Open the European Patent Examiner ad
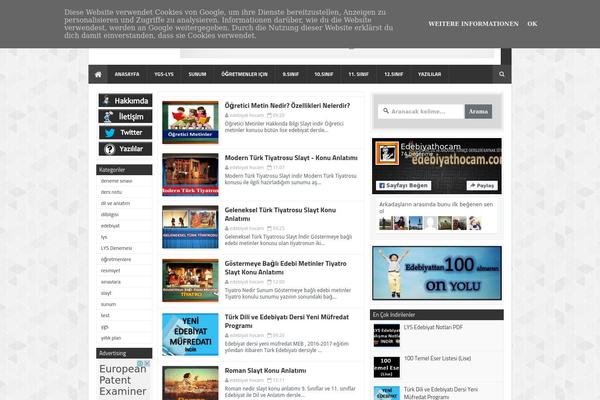This screenshot has height=400, width=600. coord(123,380)
